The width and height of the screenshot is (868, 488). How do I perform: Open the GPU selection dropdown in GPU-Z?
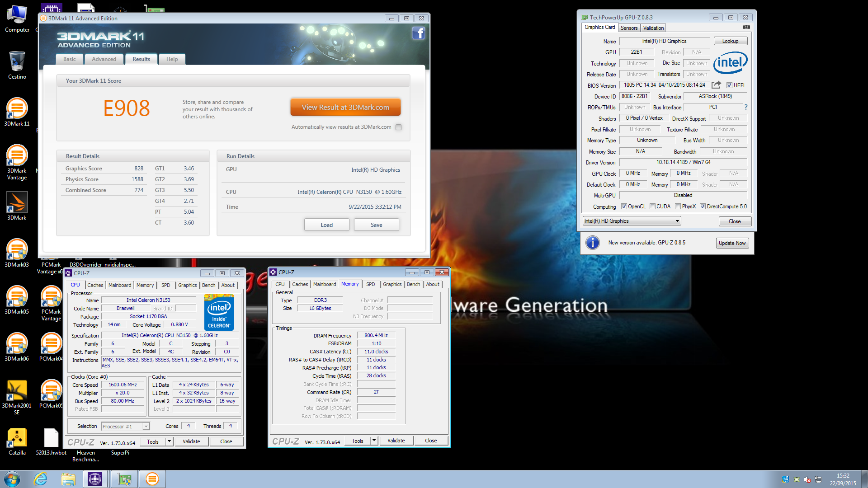[632, 221]
